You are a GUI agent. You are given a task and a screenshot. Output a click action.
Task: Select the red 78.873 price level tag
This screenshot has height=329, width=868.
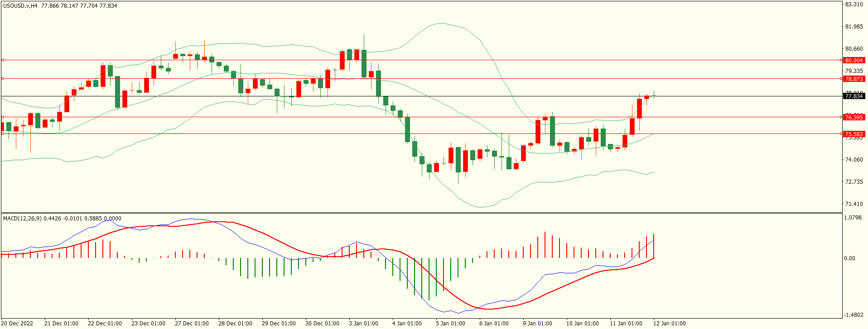click(x=854, y=79)
